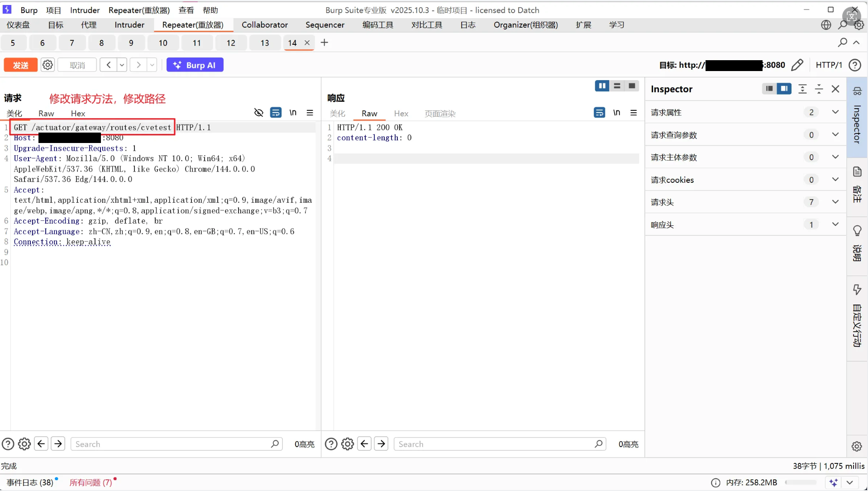The width and height of the screenshot is (868, 491).
Task: Click the orange 发送 send button
Action: (x=20, y=65)
